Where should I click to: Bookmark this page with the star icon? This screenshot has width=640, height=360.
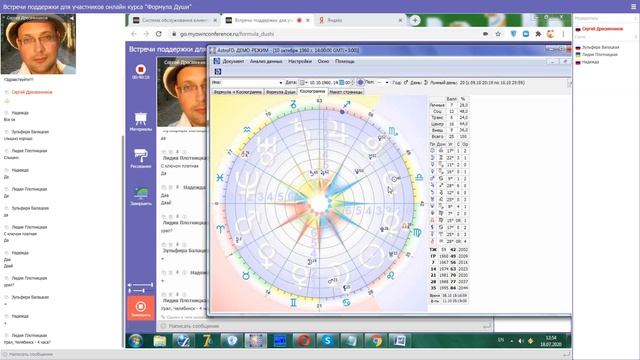click(x=498, y=34)
